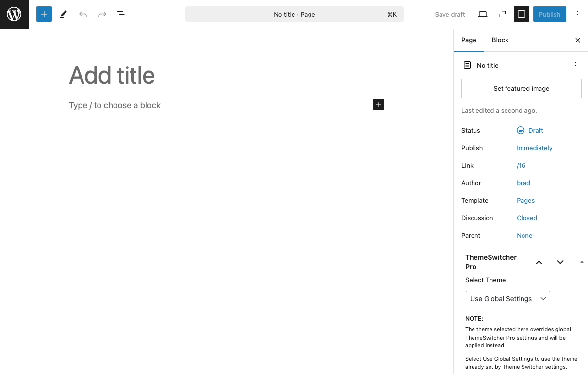
Task: Close the settings sidebar
Action: (x=578, y=40)
